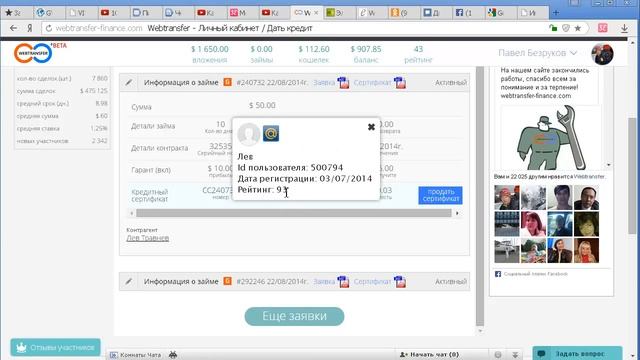Screen dimensions: 640x360
Task: Open the Лев Травнев counterparty link
Action: click(148, 238)
